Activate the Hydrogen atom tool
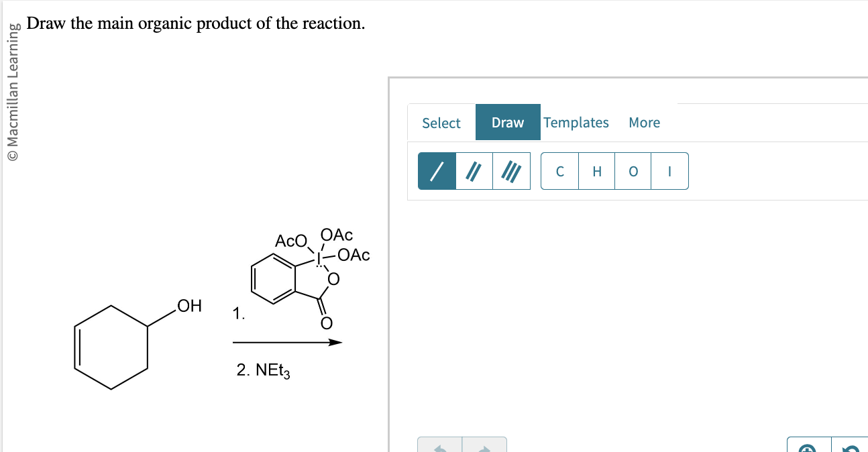 click(x=596, y=171)
